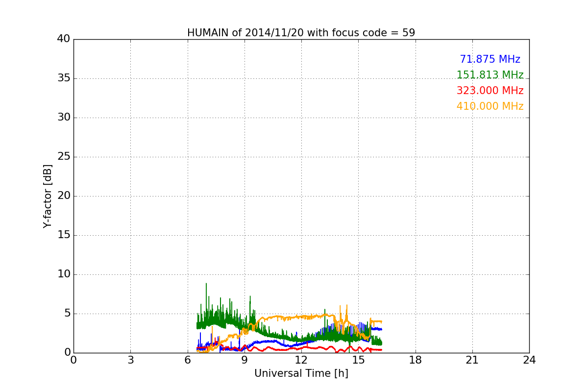Click the orange curve plateau near 12 h
588x392 pixels.
click(301, 317)
